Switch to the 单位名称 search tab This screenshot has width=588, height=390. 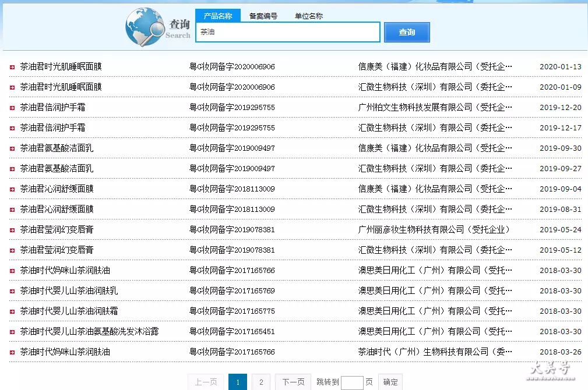[309, 16]
